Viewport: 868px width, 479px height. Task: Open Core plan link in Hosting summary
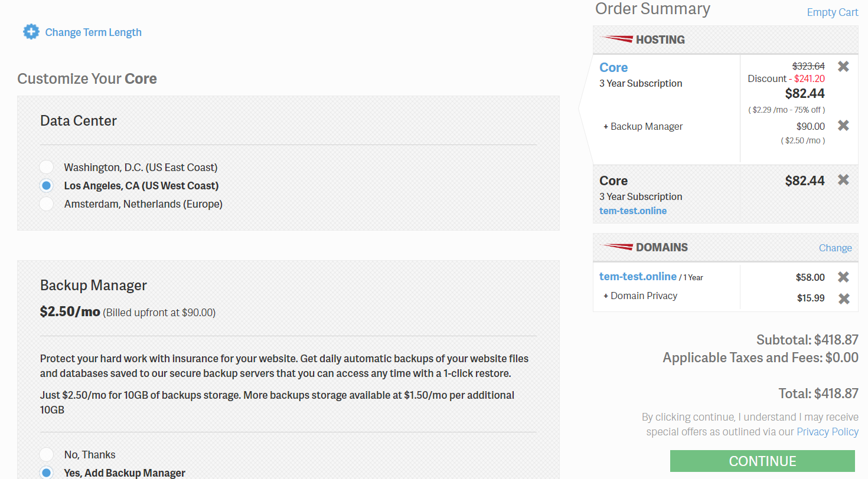[x=614, y=67]
